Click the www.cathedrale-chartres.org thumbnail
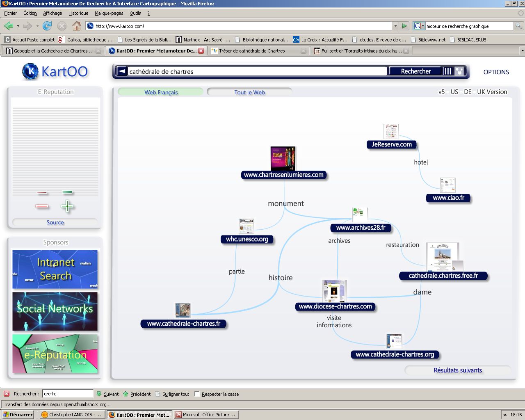 click(x=394, y=341)
